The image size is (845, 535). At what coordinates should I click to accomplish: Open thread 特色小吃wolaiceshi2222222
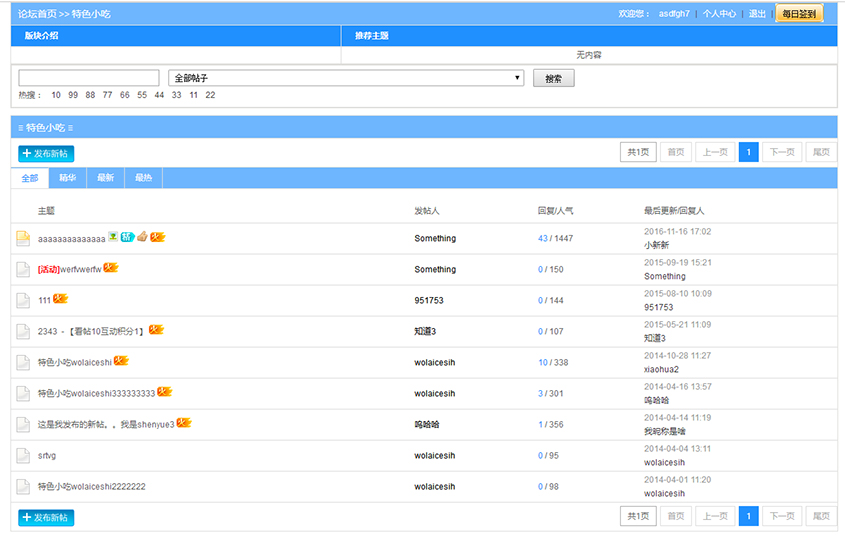click(92, 487)
